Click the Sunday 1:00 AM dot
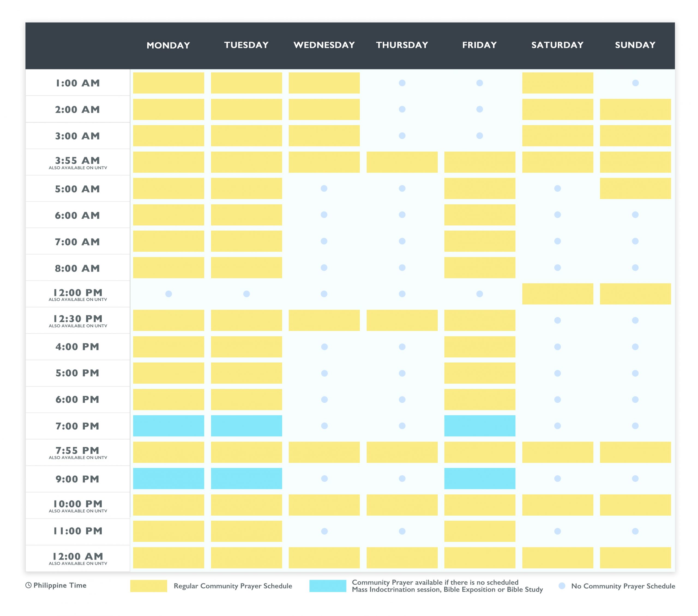This screenshot has height=616, width=698. 635,83
